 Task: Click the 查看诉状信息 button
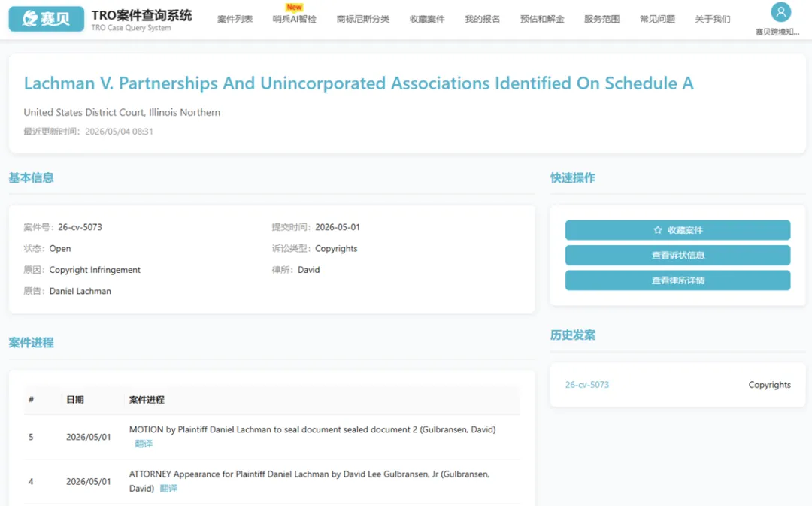(x=677, y=256)
